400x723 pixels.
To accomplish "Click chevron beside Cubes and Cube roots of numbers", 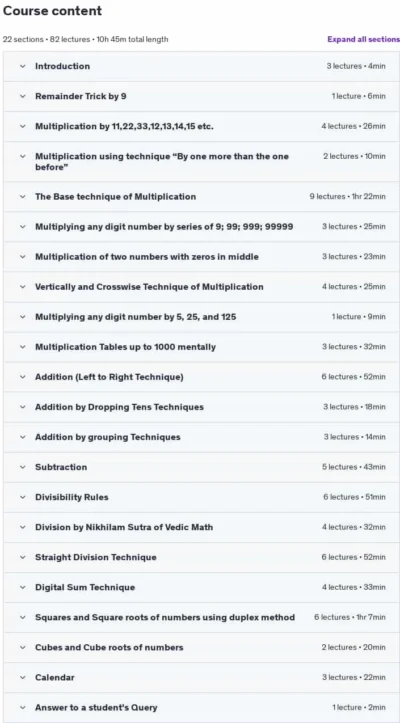I will [x=23, y=647].
